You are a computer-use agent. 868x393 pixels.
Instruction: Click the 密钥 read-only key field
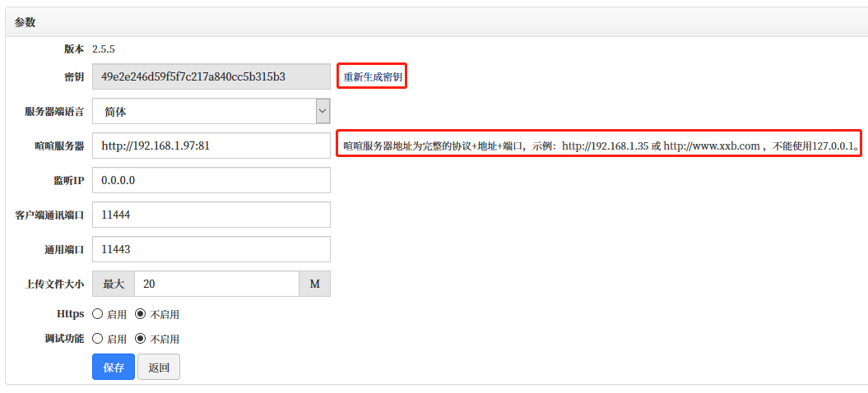(x=211, y=76)
